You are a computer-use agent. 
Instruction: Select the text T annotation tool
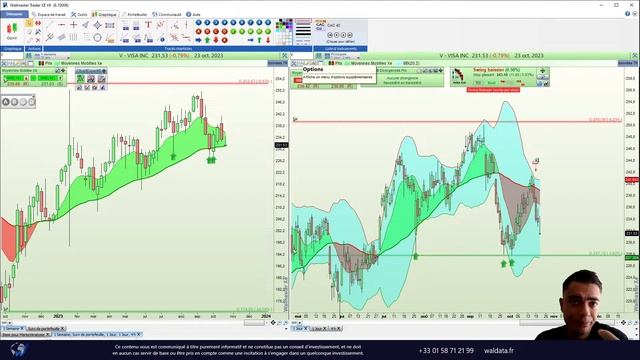point(148,25)
